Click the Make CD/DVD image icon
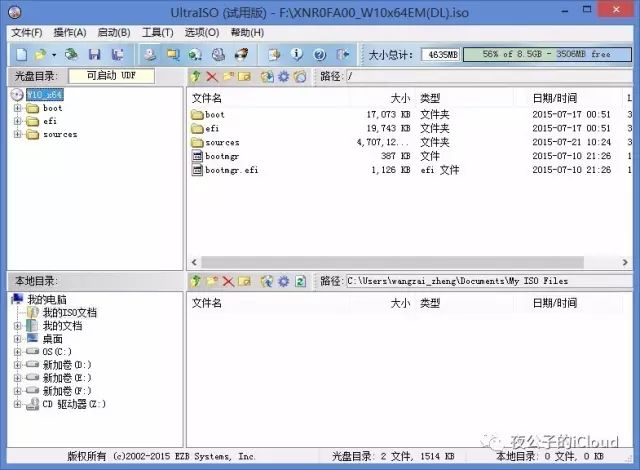640x470 pixels. pos(150,54)
